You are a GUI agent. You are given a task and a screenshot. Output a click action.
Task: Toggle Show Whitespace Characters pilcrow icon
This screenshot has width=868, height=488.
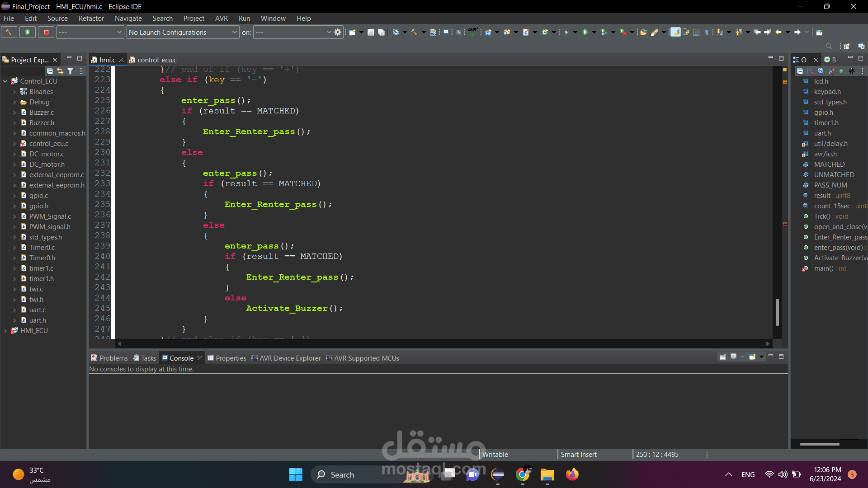(x=707, y=32)
